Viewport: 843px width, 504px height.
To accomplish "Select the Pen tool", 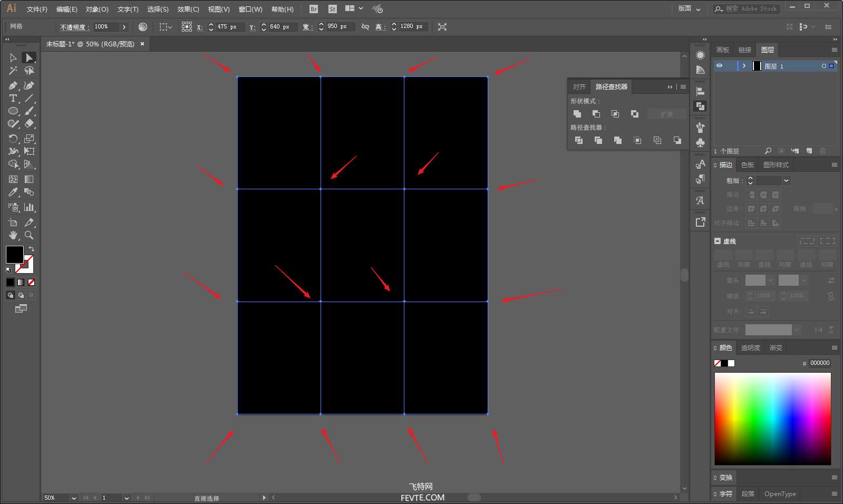I will click(13, 85).
